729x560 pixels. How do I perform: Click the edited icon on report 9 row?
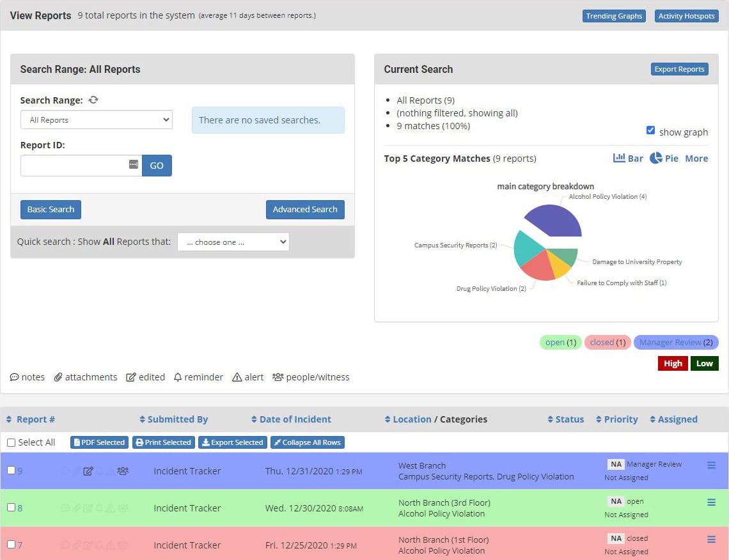click(x=88, y=471)
